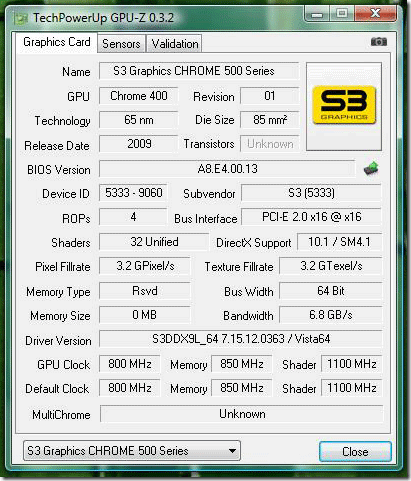Screen dimensions: 411x481
Task: Click the "BIOS Version" label
Action: (59, 170)
